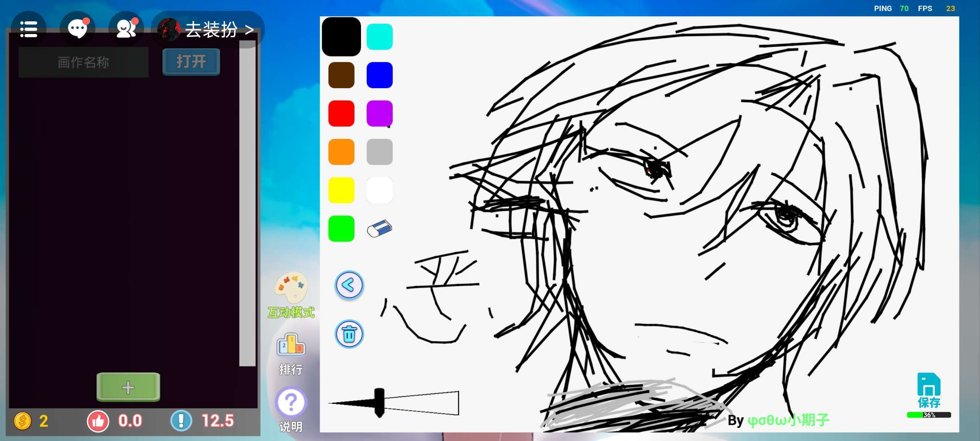980x441 pixels.
Task: Expand 去装扮 dress-up arrow
Action: click(249, 29)
